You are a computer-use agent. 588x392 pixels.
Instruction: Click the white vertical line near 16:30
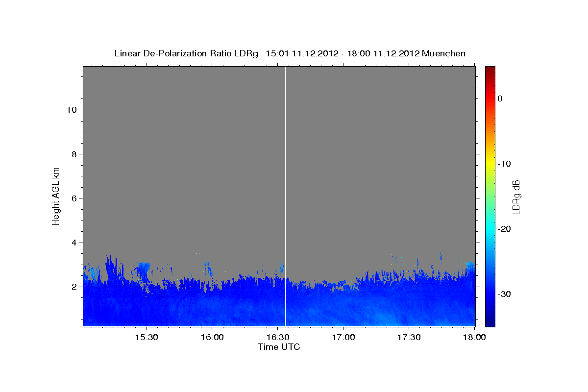click(x=285, y=196)
